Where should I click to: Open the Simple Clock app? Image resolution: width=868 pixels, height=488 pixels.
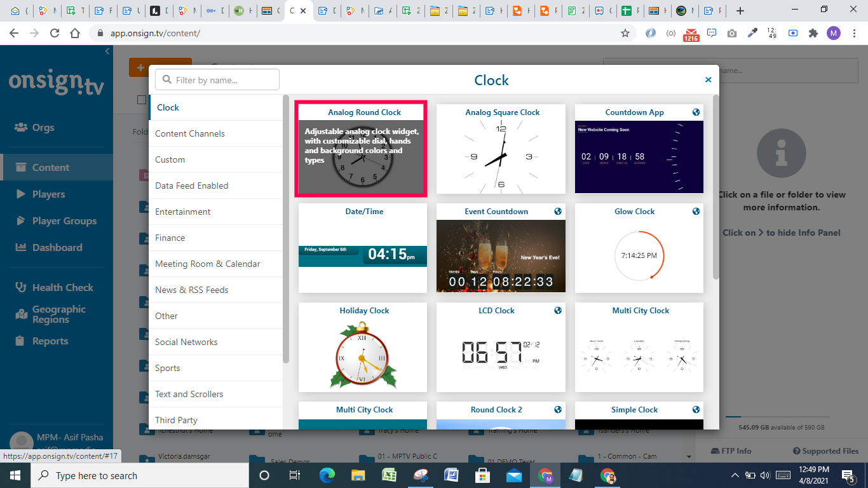(639, 416)
